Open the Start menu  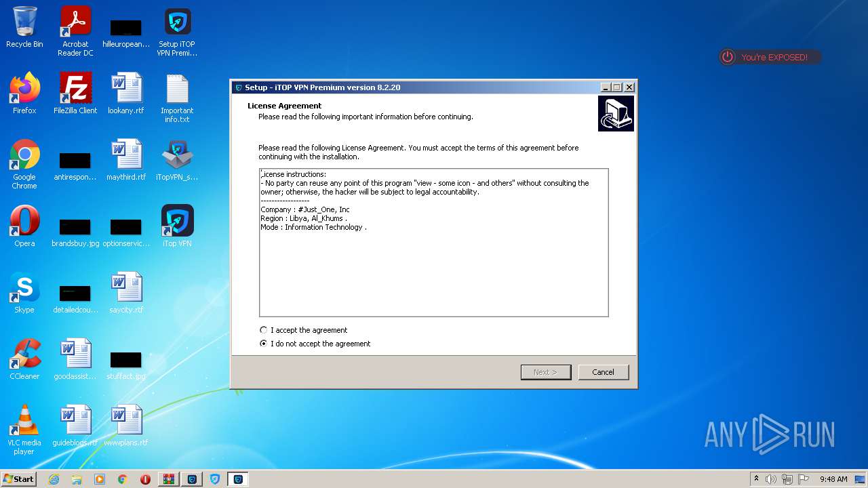19,479
